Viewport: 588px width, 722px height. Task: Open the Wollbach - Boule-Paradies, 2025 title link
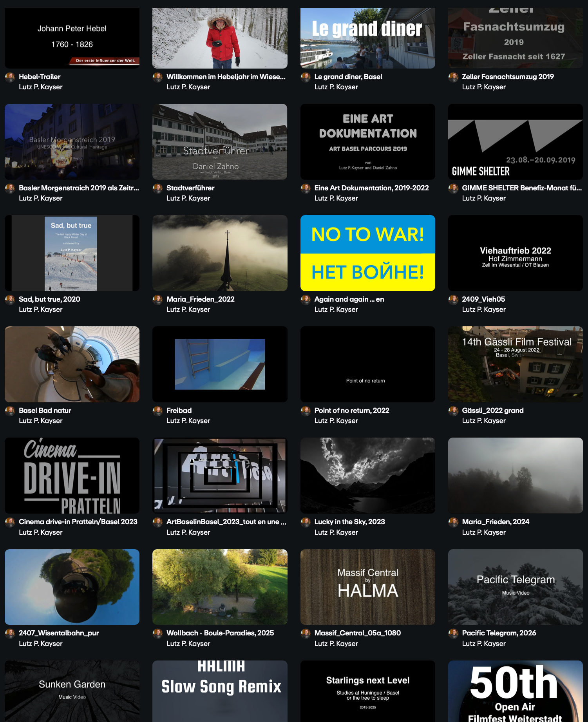(x=220, y=633)
